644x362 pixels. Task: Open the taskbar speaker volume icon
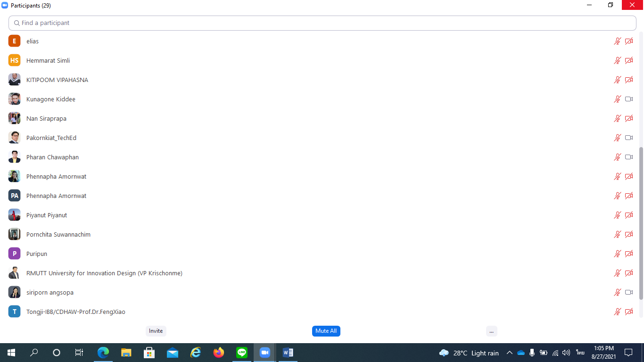[566, 353]
